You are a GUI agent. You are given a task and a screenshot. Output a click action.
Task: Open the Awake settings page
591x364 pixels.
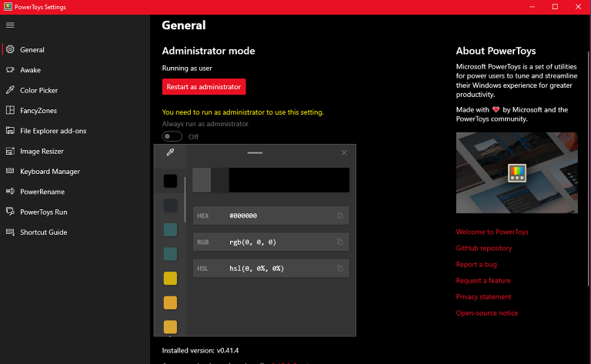click(75, 70)
